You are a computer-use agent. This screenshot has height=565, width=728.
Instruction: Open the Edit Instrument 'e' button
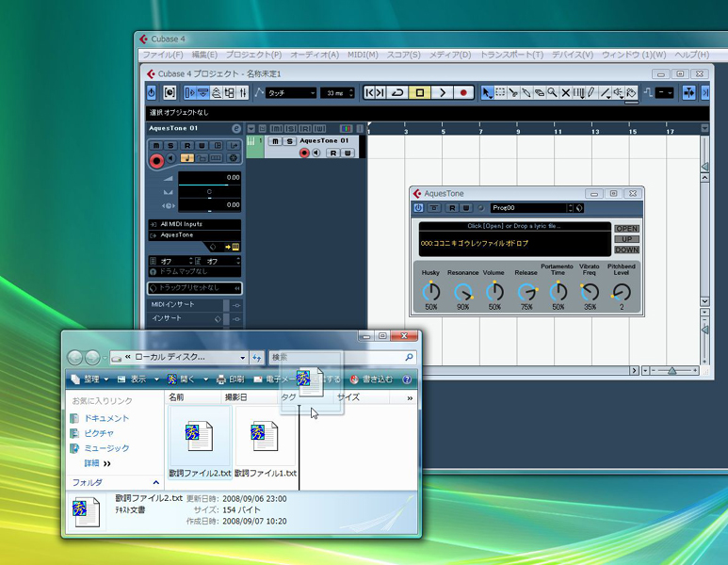pos(236,129)
